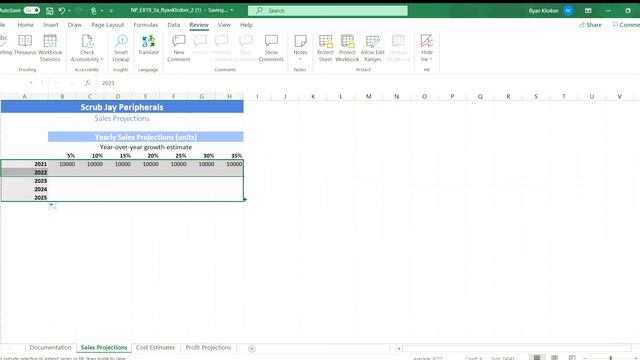Open Allow Edit Ranges

[x=373, y=48]
